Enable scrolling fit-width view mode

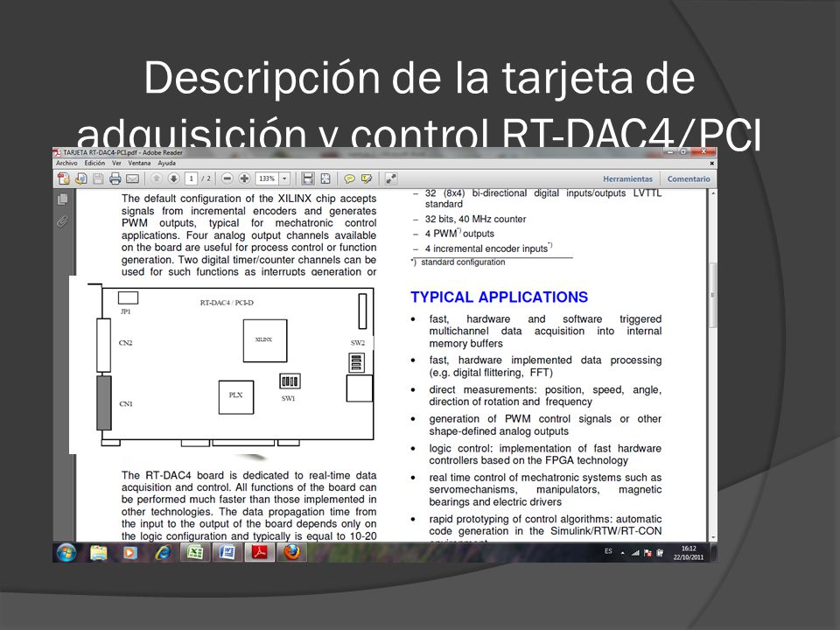[308, 178]
